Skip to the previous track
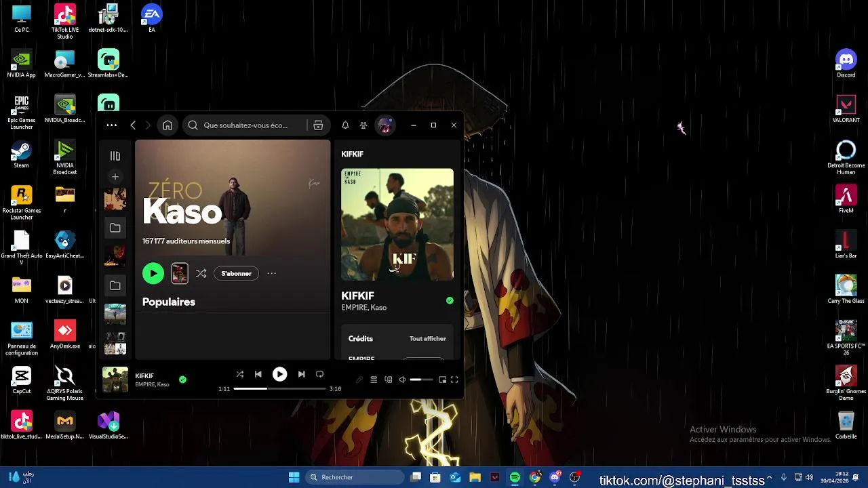868x488 pixels. point(258,374)
